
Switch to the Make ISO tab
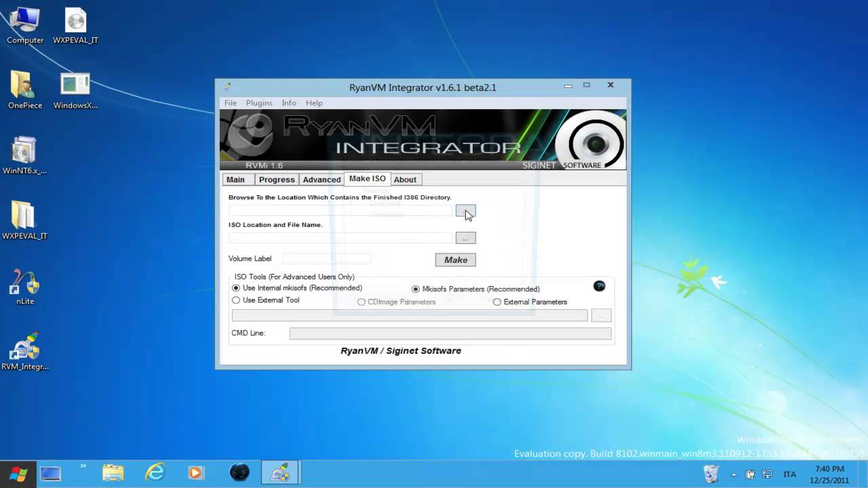tap(367, 179)
